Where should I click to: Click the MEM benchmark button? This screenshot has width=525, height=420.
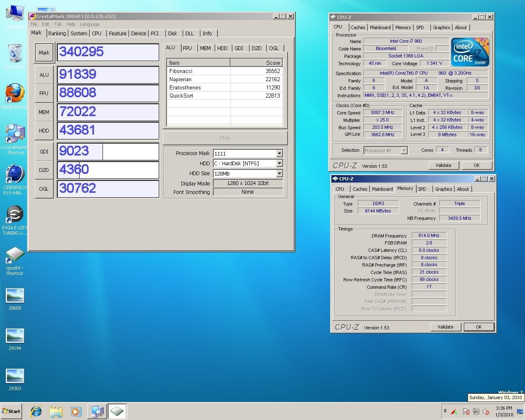point(44,112)
